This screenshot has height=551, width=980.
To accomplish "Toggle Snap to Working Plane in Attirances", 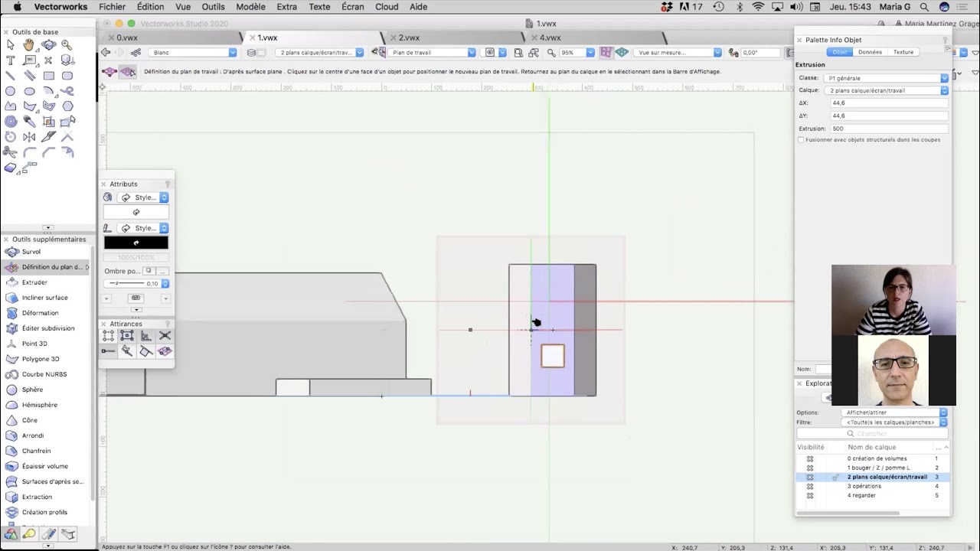I will tap(165, 351).
